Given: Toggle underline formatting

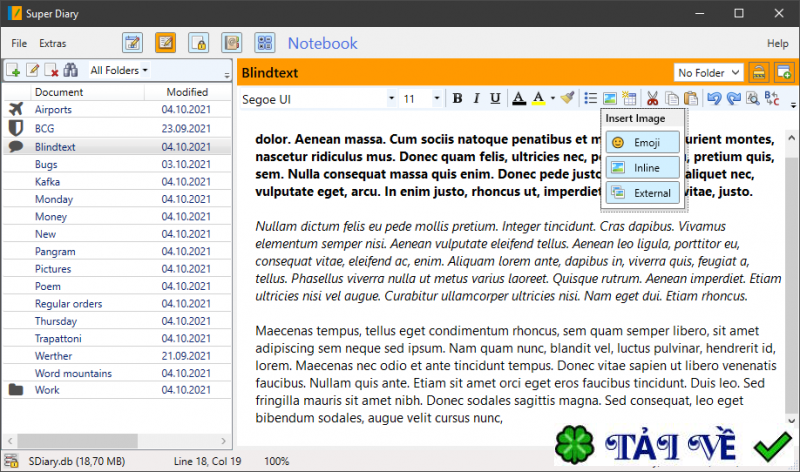Looking at the screenshot, I should (x=495, y=98).
